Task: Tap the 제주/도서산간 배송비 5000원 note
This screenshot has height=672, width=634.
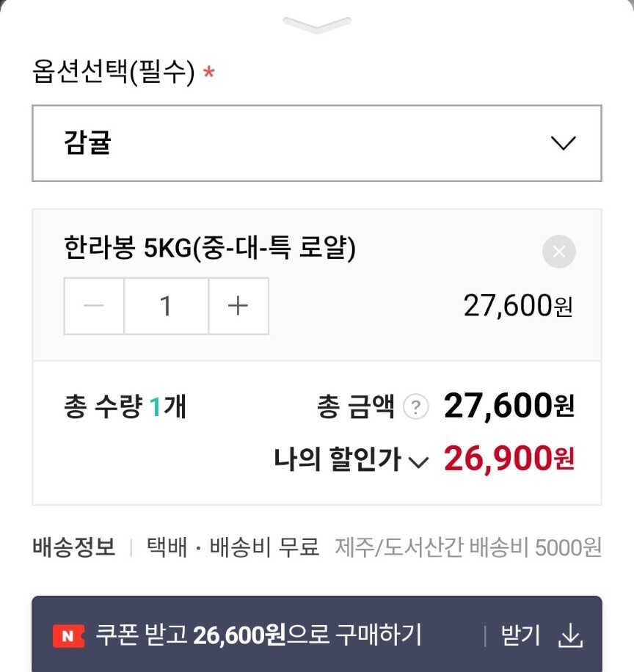Action: [467, 547]
